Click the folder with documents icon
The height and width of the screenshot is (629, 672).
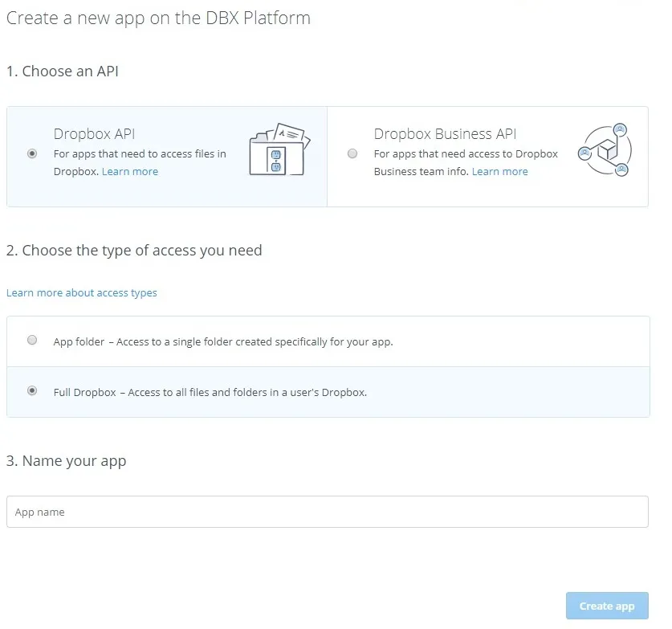pos(278,149)
